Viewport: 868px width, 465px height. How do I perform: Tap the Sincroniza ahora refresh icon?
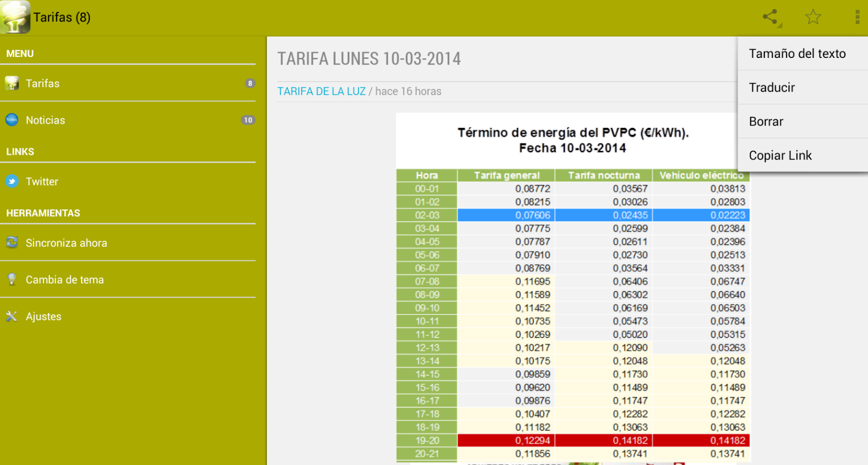point(12,242)
